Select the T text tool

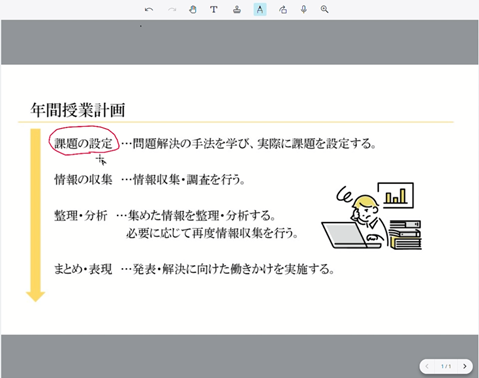coord(214,10)
